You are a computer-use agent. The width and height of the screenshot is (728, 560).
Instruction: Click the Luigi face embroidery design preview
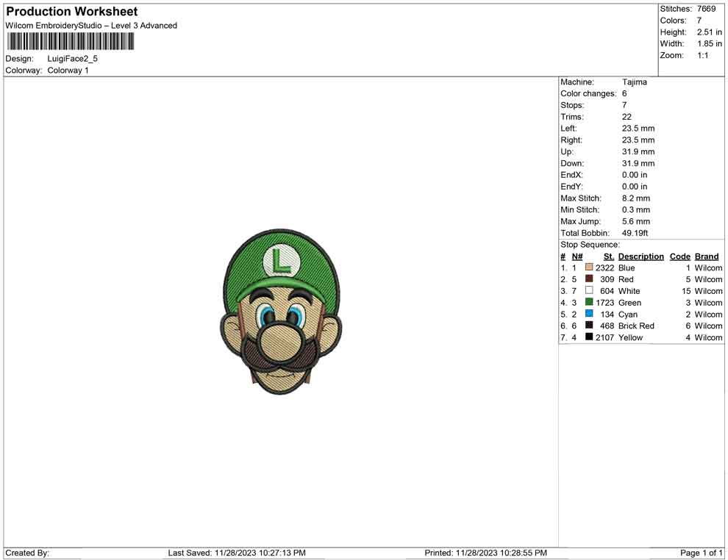click(282, 312)
